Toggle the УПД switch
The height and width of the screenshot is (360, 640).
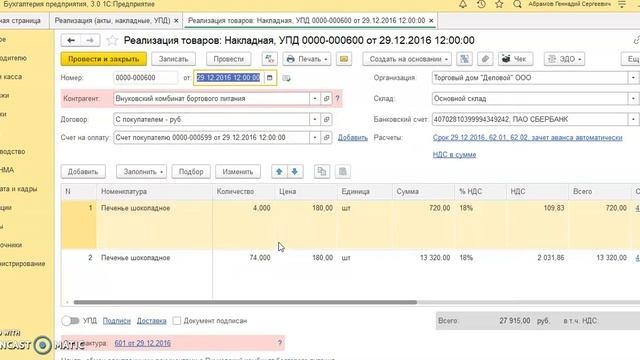coord(70,321)
